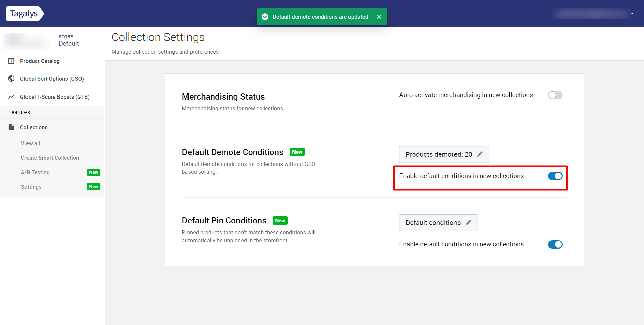This screenshot has width=644, height=325.
Task: Open the pencil editor for Products demoted: 20
Action: tap(480, 154)
